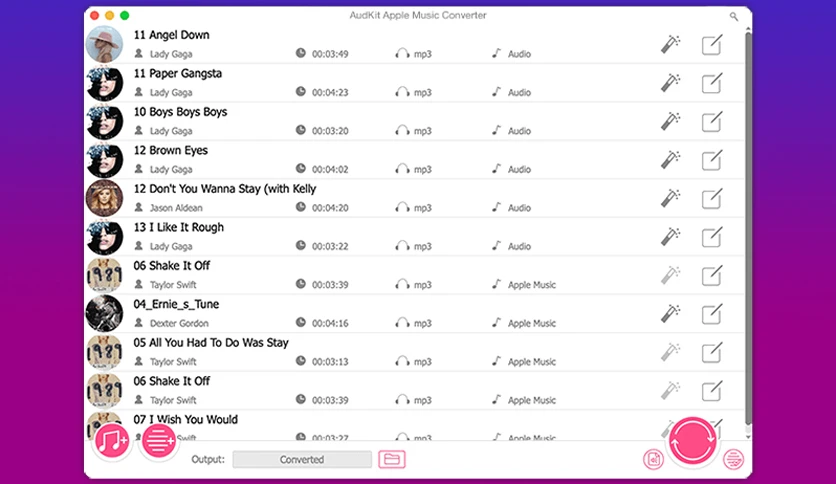Viewport: 836px width, 484px height.
Task: Edit tags for All You Had To Do Was Stay
Action: [712, 352]
